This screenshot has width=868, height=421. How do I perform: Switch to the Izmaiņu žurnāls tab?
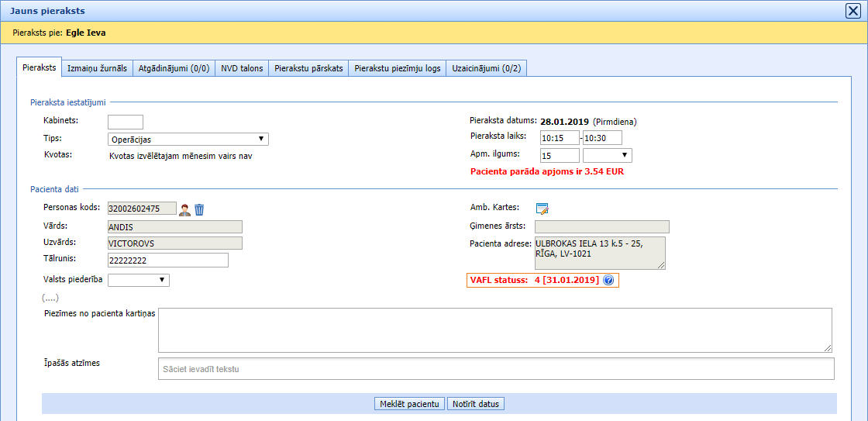coord(98,68)
